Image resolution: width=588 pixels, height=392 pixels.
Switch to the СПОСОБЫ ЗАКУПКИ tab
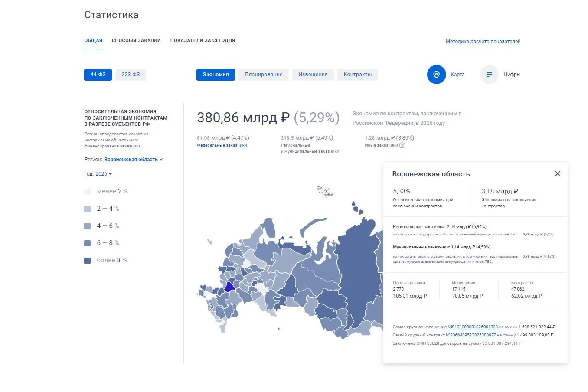click(x=136, y=40)
